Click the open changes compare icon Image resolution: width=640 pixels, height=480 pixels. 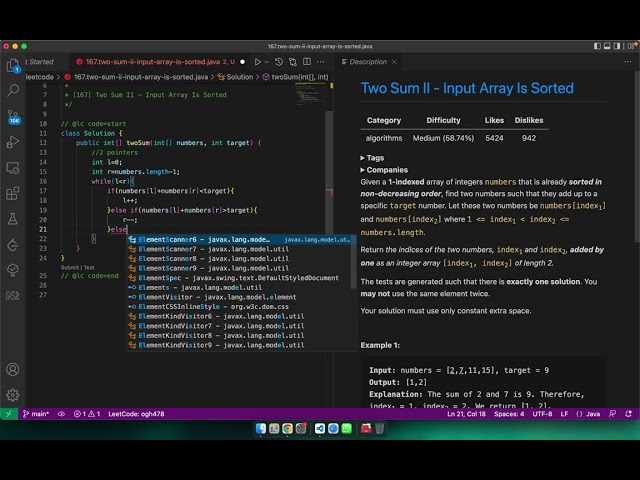click(x=293, y=62)
